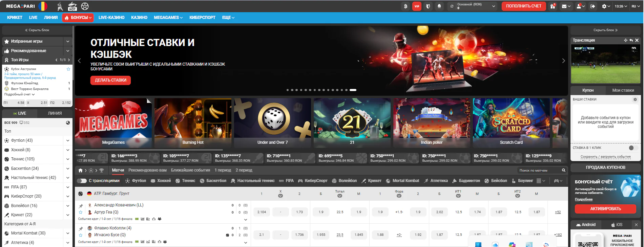This screenshot has height=247, width=644.
Task: Add Кубок Австралии match to favorites star
Action: 68,69
